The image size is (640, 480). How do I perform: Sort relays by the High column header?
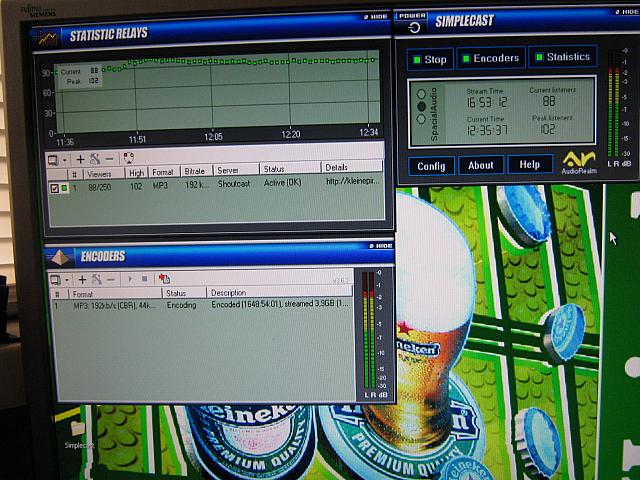136,173
